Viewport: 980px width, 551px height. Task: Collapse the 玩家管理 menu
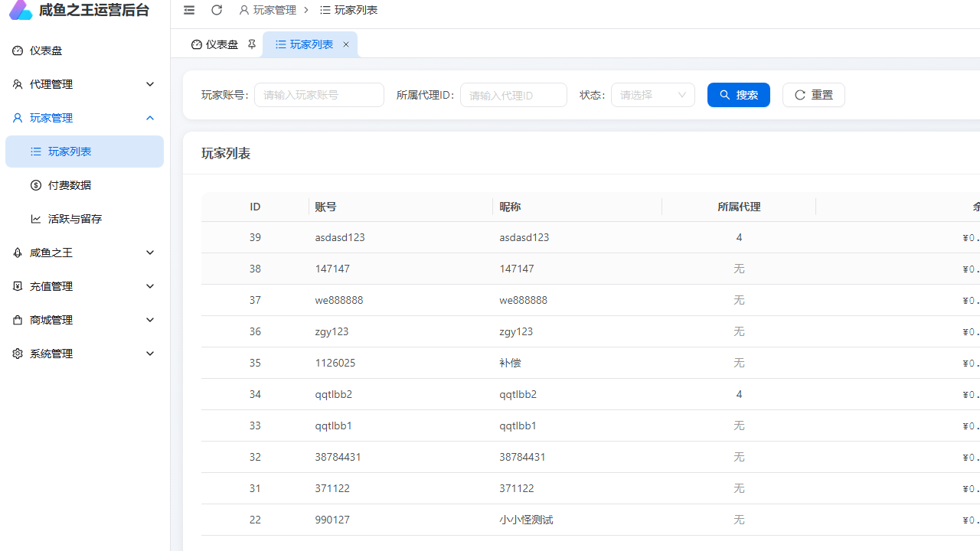pos(84,118)
